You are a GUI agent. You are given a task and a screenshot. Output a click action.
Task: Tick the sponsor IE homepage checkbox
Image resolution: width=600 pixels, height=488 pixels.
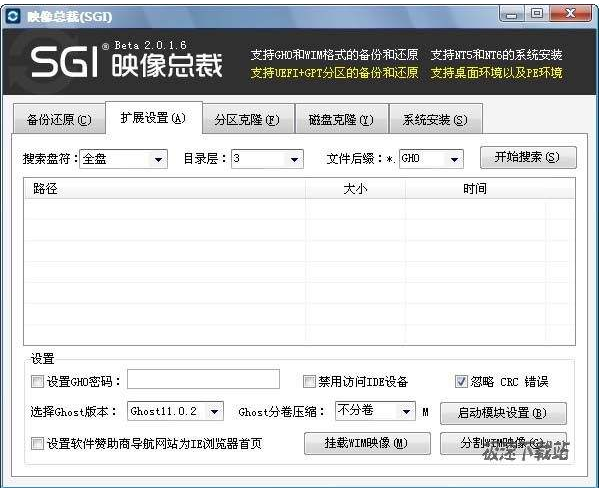[x=37, y=444]
